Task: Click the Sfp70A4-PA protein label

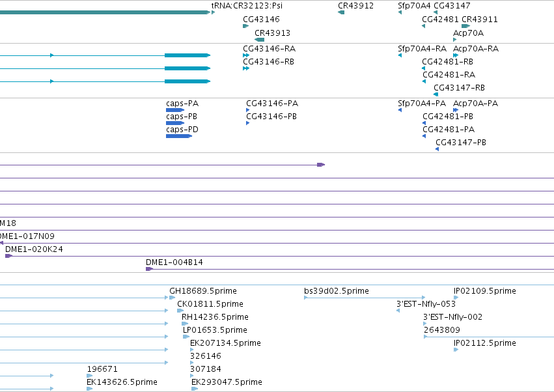Action: (421, 104)
